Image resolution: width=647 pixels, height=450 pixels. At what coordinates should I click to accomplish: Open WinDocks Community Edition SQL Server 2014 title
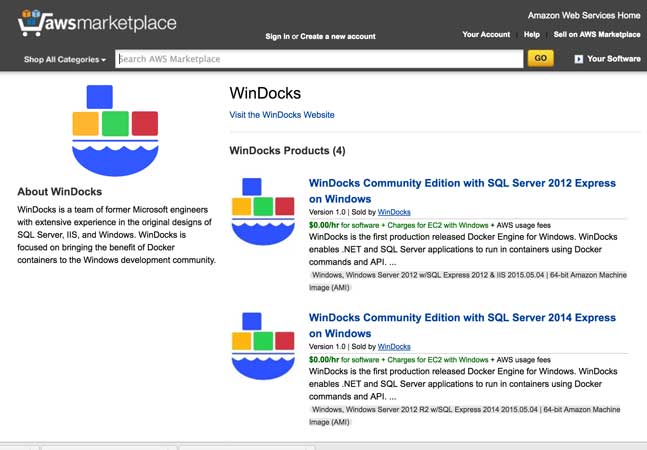462,325
